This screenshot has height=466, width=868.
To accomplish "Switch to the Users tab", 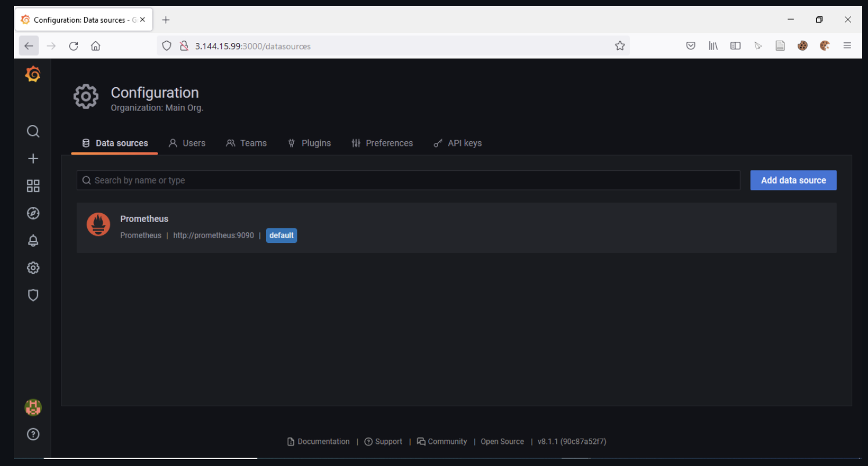I will pyautogui.click(x=187, y=143).
